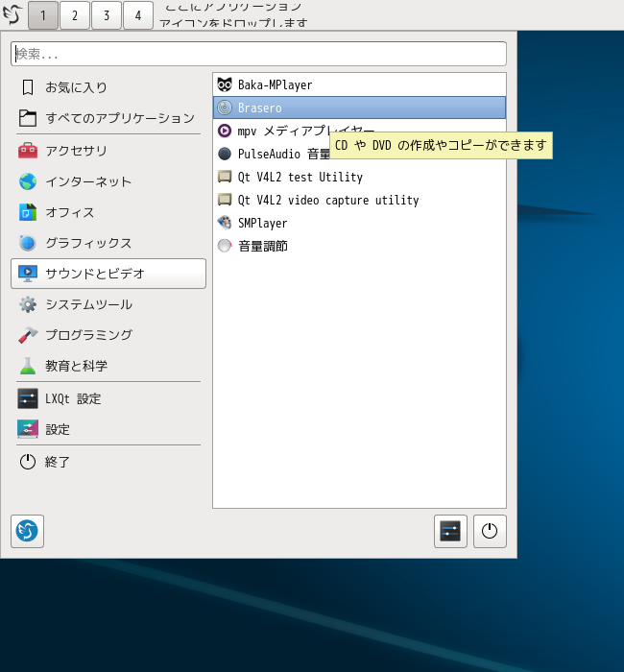Launch Baka-MPlayer from the list
This screenshot has width=624, height=672.
pyautogui.click(x=359, y=84)
